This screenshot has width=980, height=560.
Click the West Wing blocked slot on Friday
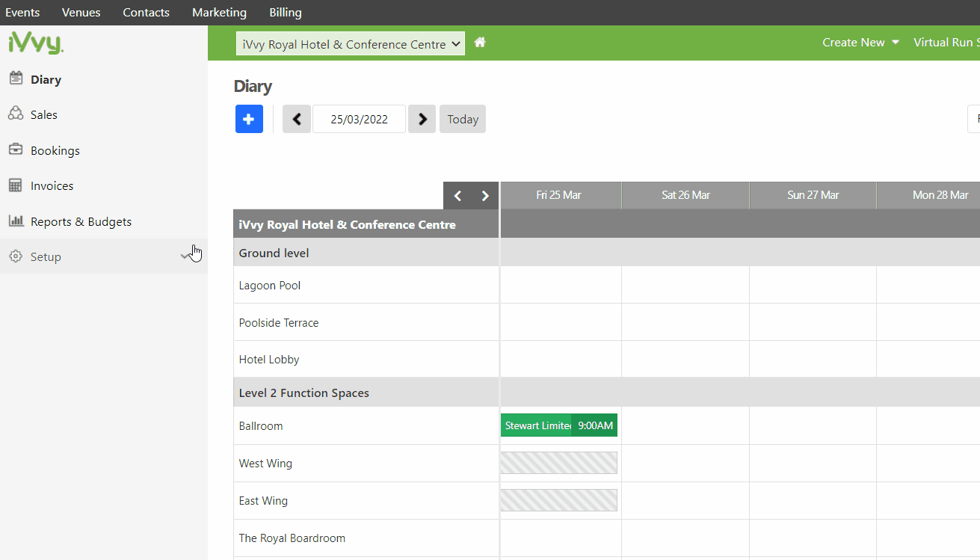pos(559,463)
